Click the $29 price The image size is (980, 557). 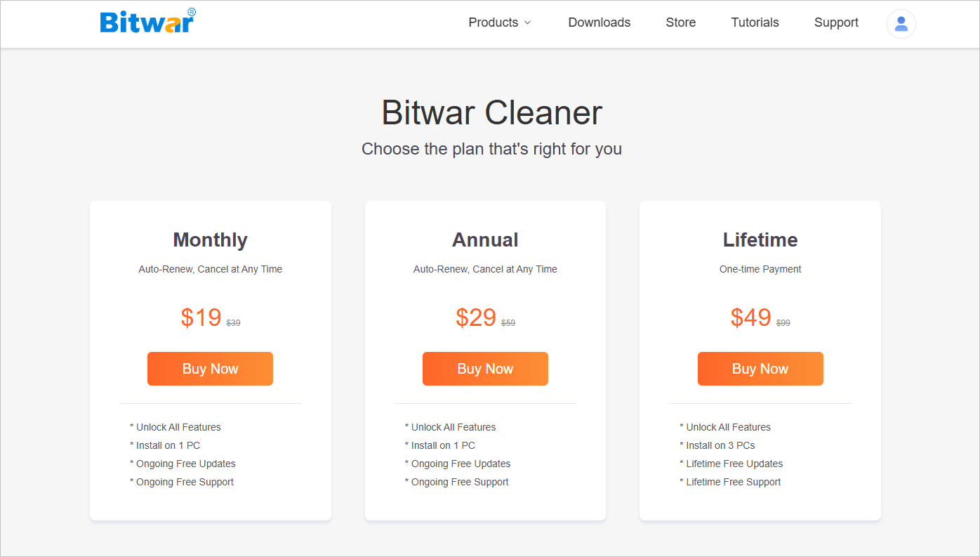pos(476,317)
